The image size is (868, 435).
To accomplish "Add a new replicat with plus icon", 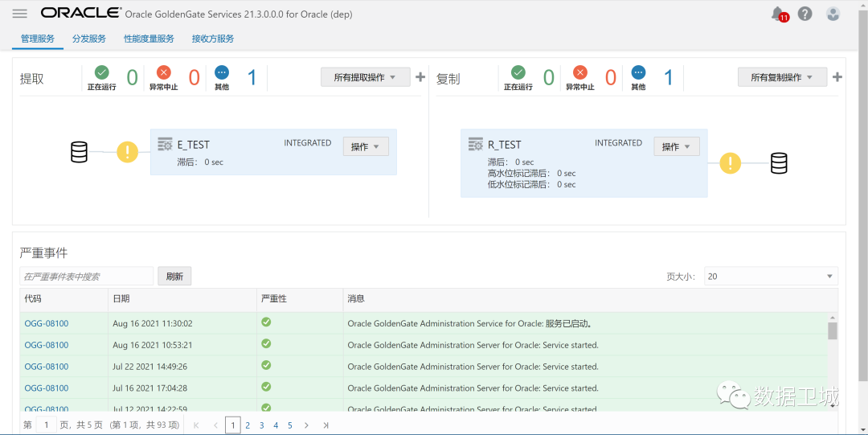I will point(837,77).
